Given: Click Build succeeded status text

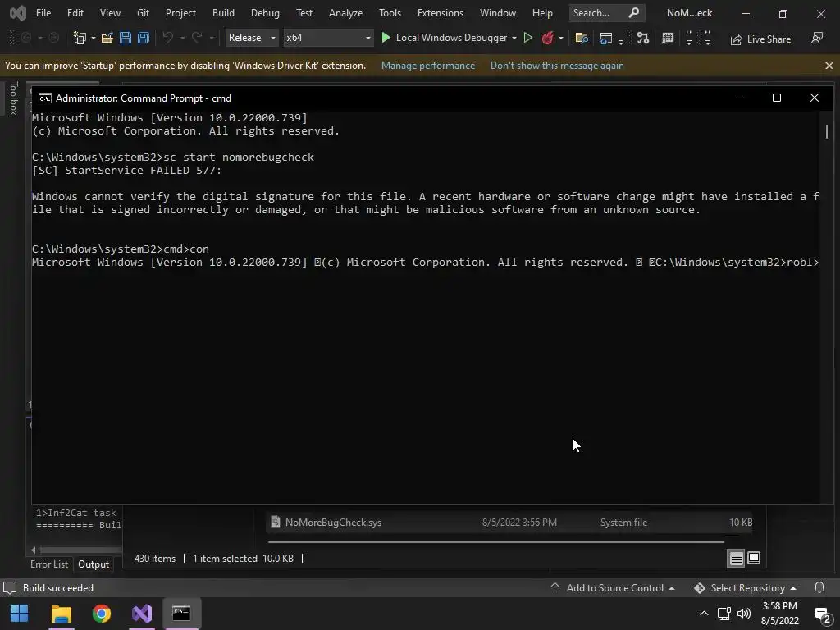Looking at the screenshot, I should [x=58, y=587].
